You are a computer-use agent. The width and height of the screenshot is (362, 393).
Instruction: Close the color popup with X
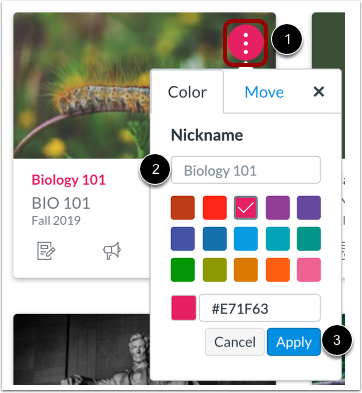click(319, 91)
